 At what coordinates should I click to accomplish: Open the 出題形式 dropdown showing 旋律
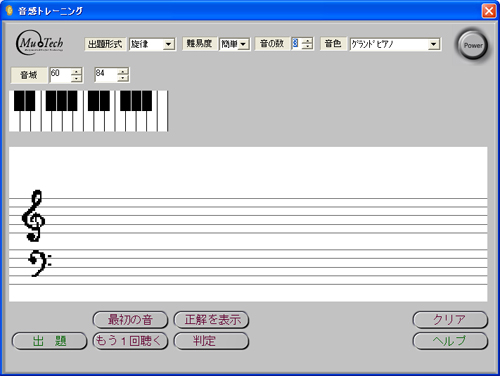(152, 44)
